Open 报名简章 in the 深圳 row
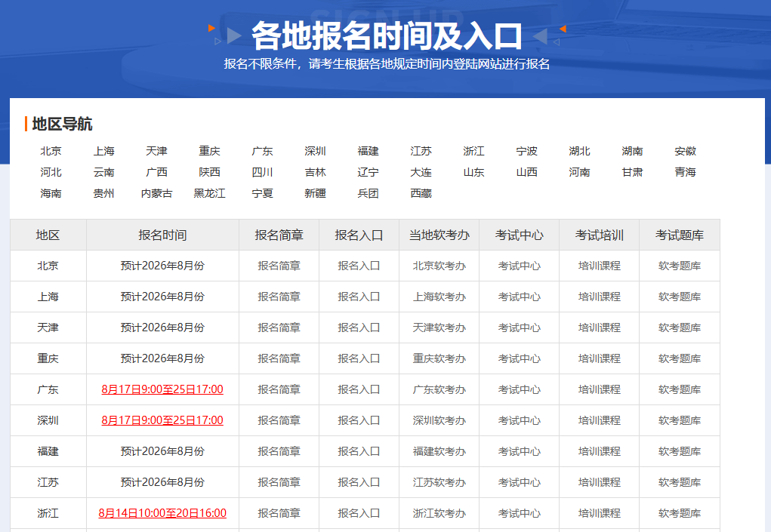This screenshot has width=771, height=532. pos(279,420)
